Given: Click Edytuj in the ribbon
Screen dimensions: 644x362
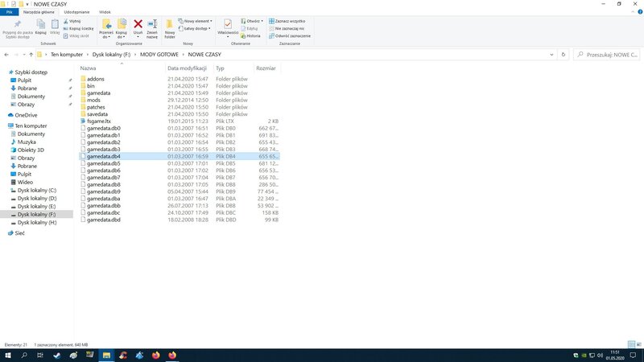Looking at the screenshot, I should 250,29.
